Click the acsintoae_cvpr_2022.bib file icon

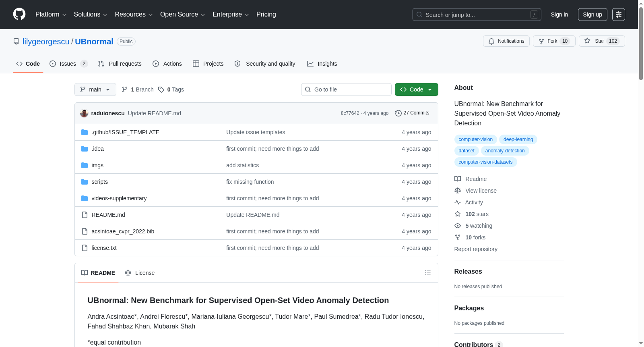[85, 231]
